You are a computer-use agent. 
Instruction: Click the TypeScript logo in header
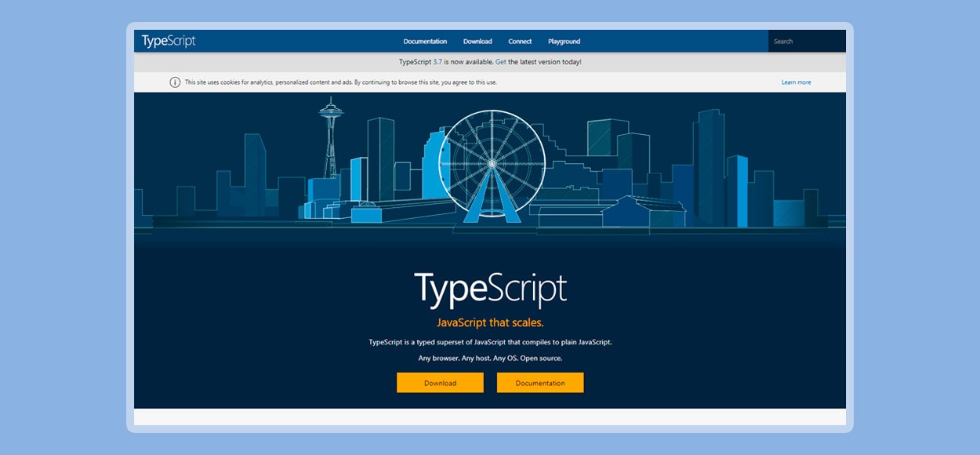169,41
